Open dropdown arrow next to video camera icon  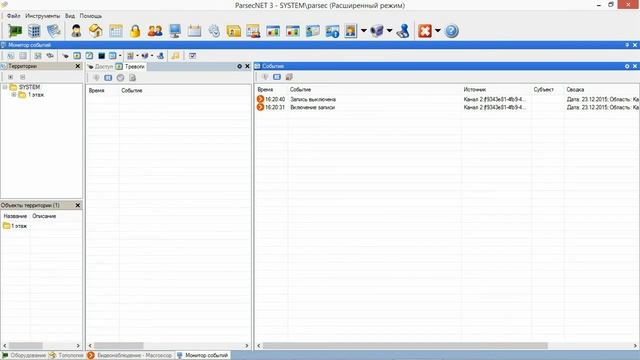389,31
